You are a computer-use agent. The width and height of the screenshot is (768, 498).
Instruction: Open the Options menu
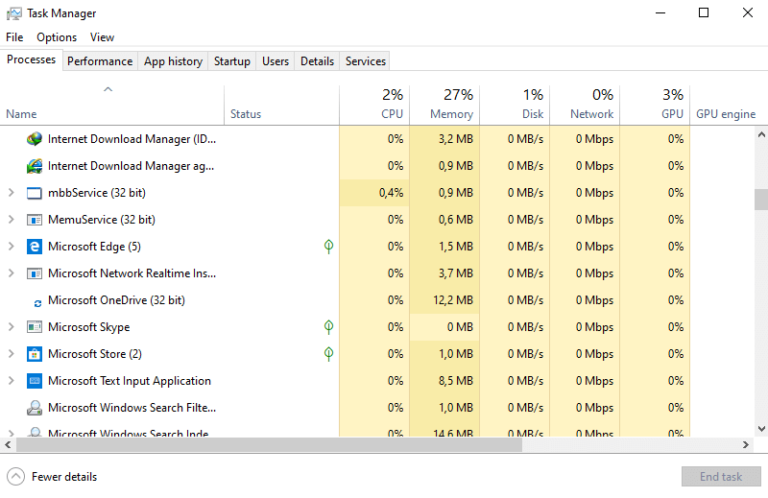pos(56,37)
